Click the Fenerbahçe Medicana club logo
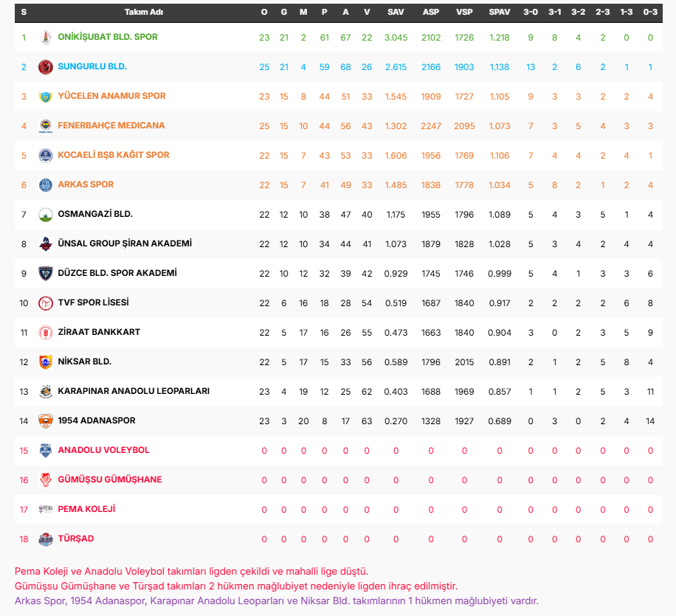The image size is (676, 616). pyautogui.click(x=46, y=126)
